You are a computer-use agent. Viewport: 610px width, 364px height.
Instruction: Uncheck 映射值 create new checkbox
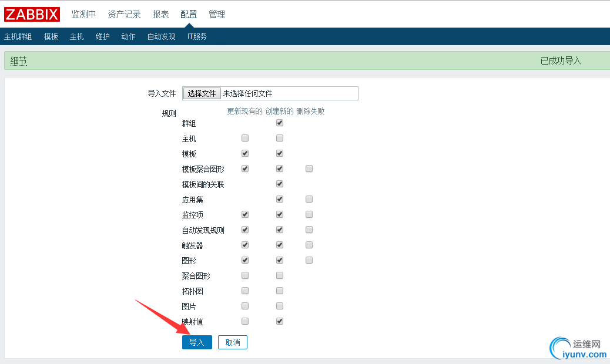click(280, 321)
